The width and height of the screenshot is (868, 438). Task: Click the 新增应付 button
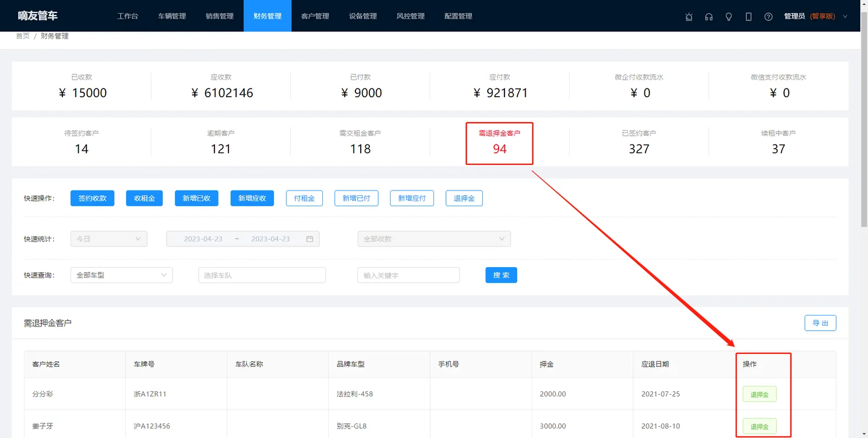(x=412, y=198)
